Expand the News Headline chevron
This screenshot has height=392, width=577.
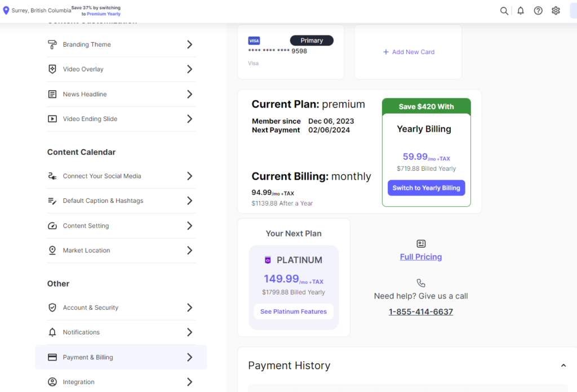coord(189,94)
